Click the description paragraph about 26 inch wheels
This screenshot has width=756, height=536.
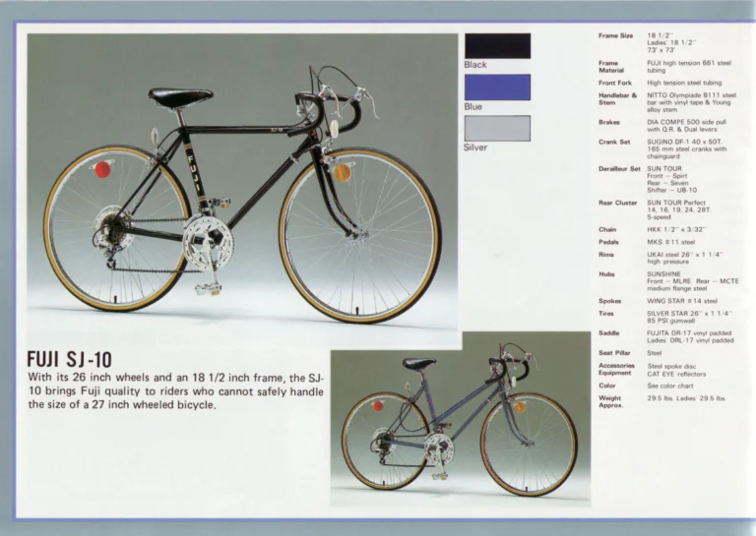(175, 391)
